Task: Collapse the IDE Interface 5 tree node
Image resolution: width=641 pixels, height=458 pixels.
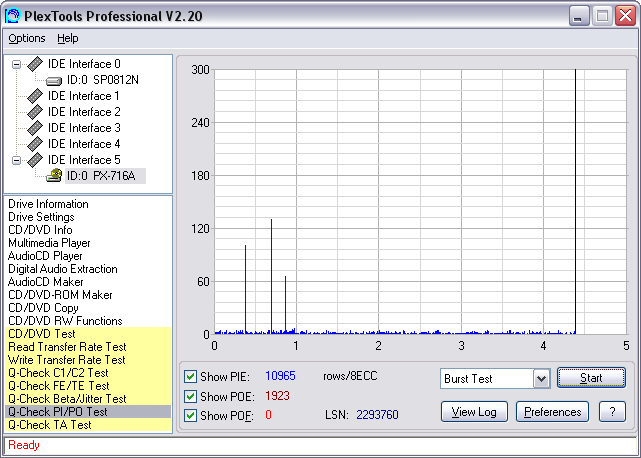Action: (x=16, y=160)
